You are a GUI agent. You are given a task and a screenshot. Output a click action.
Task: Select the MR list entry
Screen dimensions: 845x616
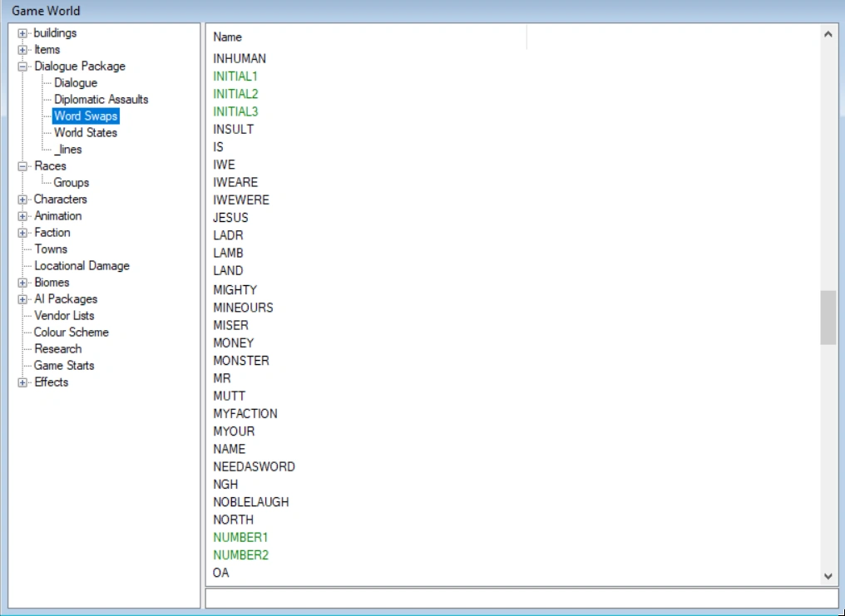221,379
